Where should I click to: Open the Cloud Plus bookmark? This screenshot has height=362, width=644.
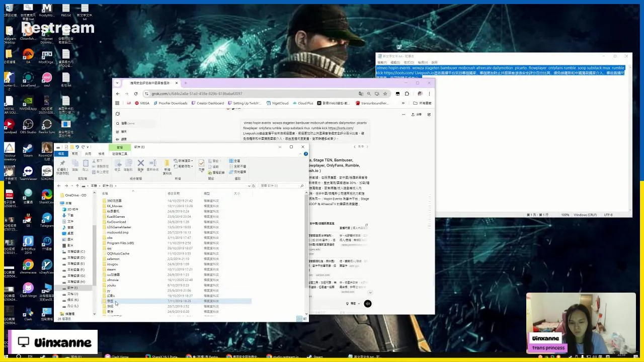click(302, 103)
